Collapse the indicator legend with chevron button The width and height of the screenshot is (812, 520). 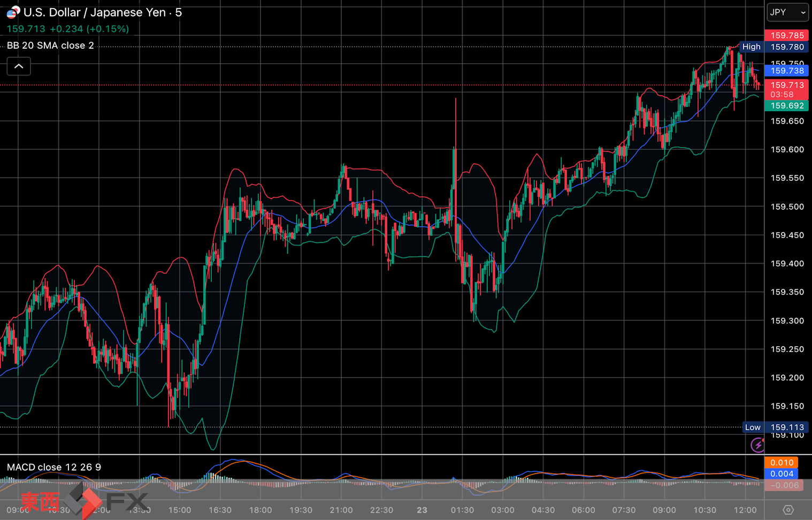coord(19,66)
